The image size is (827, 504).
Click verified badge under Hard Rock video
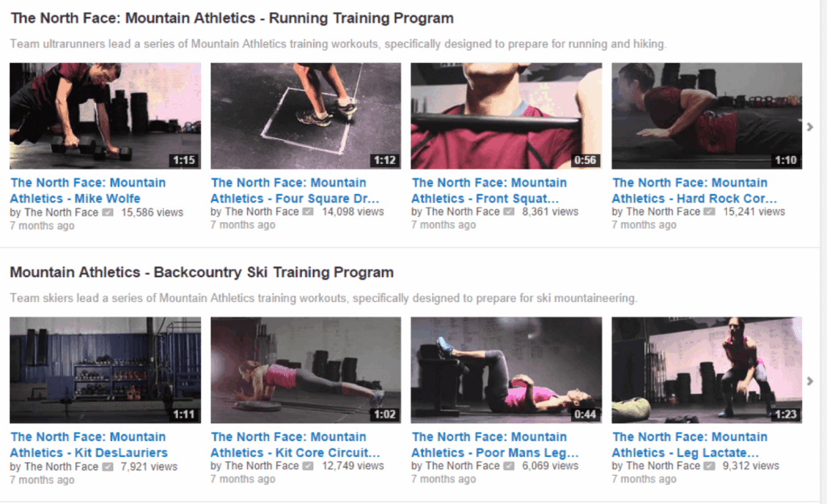tap(709, 212)
